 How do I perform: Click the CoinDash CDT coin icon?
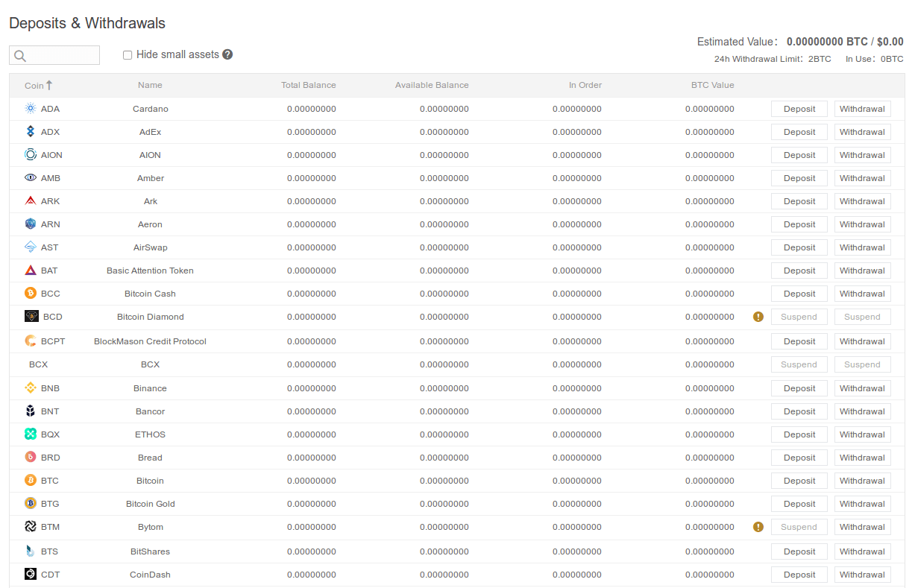31,575
